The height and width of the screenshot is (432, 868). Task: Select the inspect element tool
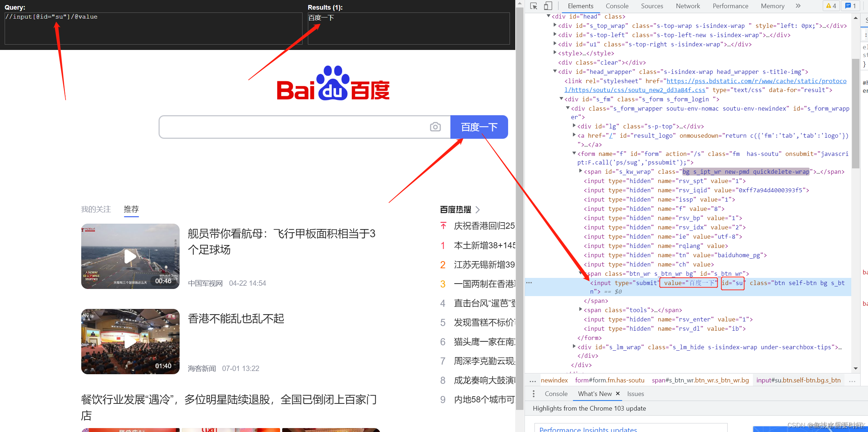pos(533,6)
